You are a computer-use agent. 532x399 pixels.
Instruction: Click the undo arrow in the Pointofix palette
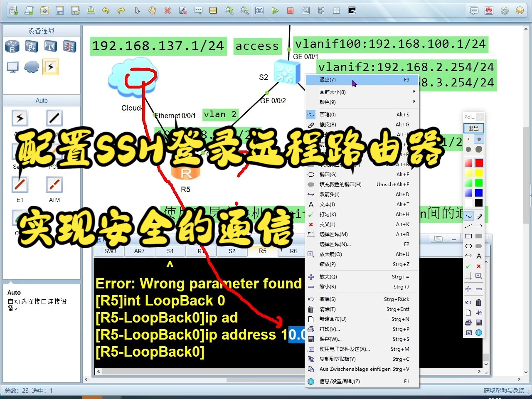point(468,302)
